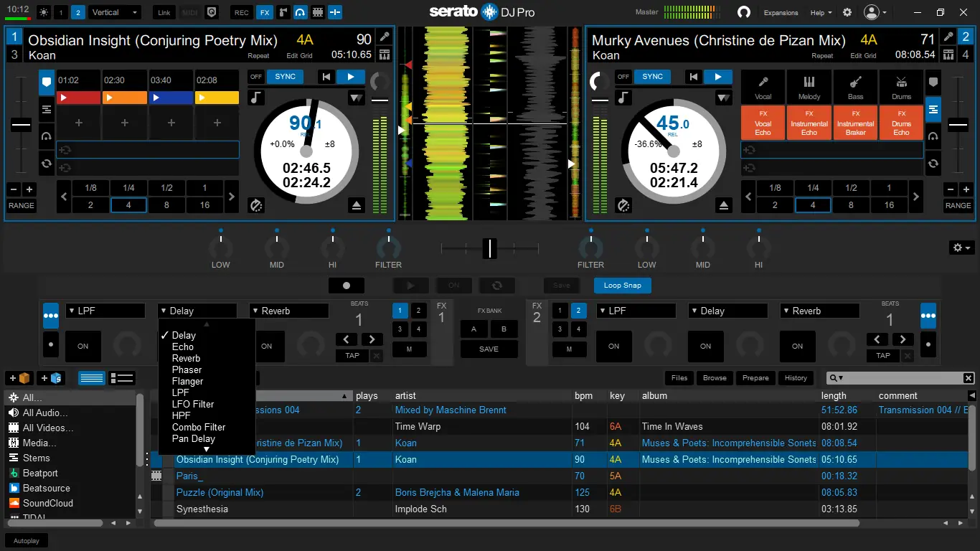
Task: Toggle SYNC on right deck Murky Avenues
Action: (x=652, y=77)
